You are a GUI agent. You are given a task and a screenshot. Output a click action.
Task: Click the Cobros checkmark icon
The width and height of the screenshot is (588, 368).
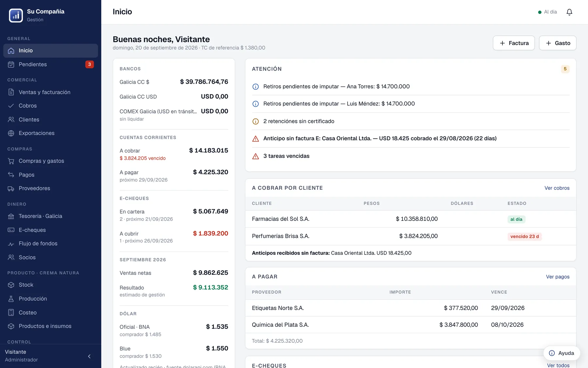(11, 106)
